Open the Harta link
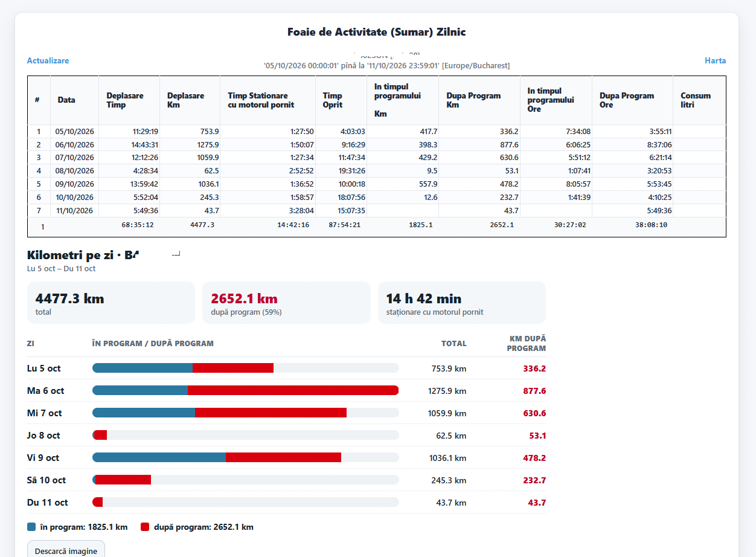 (x=716, y=60)
